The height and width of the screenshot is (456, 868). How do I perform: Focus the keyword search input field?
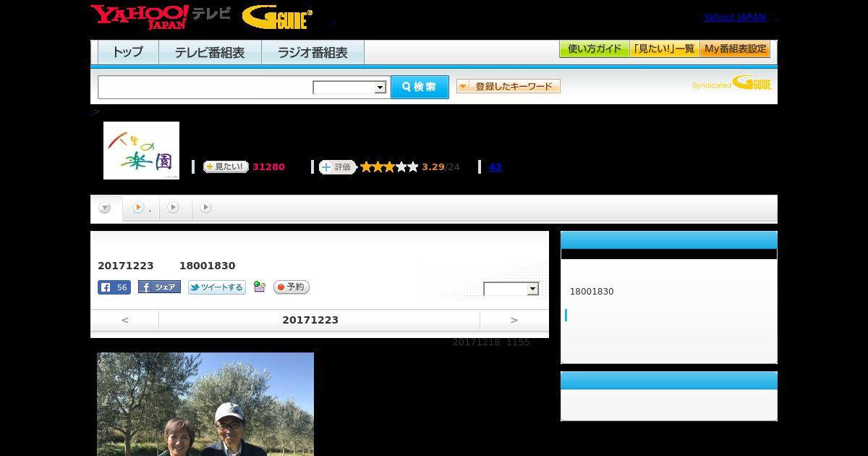click(205, 87)
